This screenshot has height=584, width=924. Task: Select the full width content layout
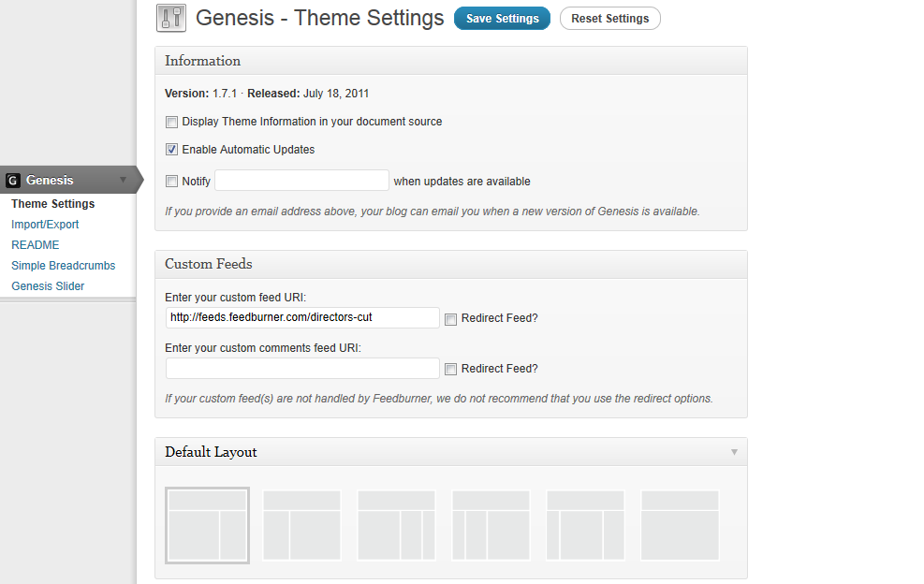680,524
